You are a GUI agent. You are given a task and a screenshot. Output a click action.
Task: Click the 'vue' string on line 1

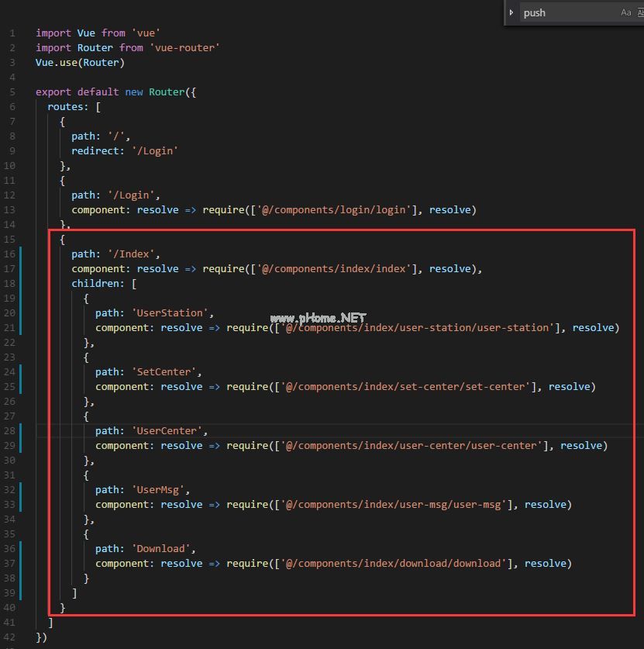coord(146,33)
